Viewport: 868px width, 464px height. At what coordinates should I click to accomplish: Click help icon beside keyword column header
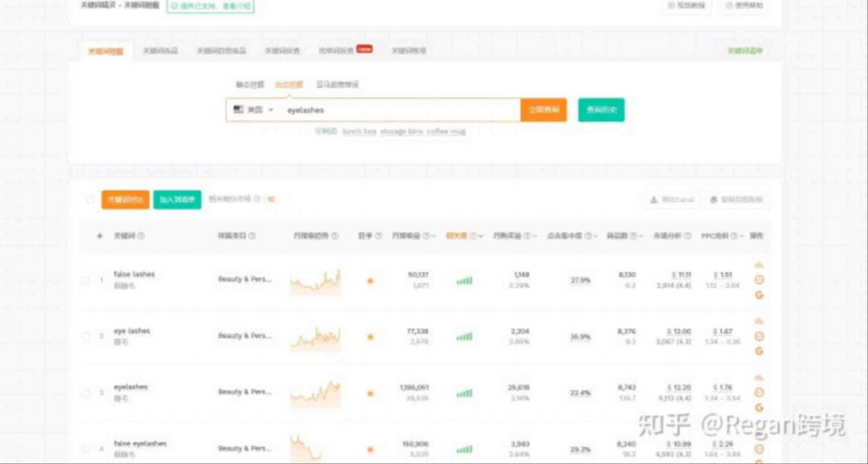[141, 236]
